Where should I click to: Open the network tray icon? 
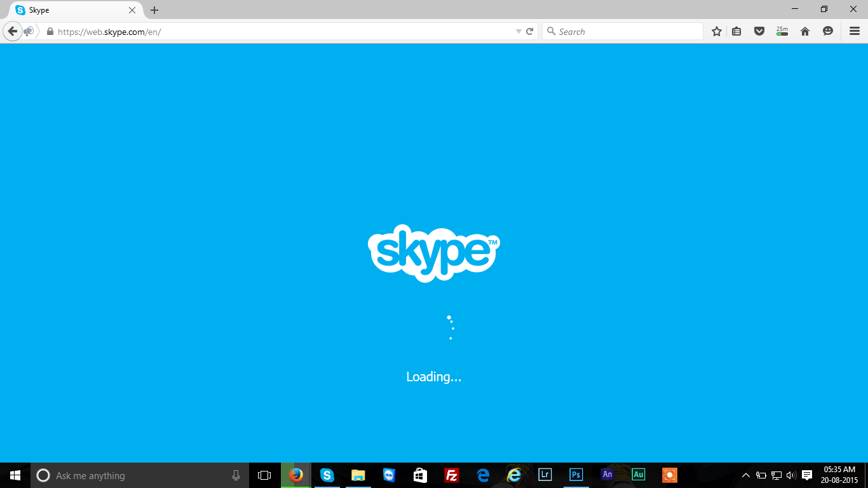tap(776, 475)
